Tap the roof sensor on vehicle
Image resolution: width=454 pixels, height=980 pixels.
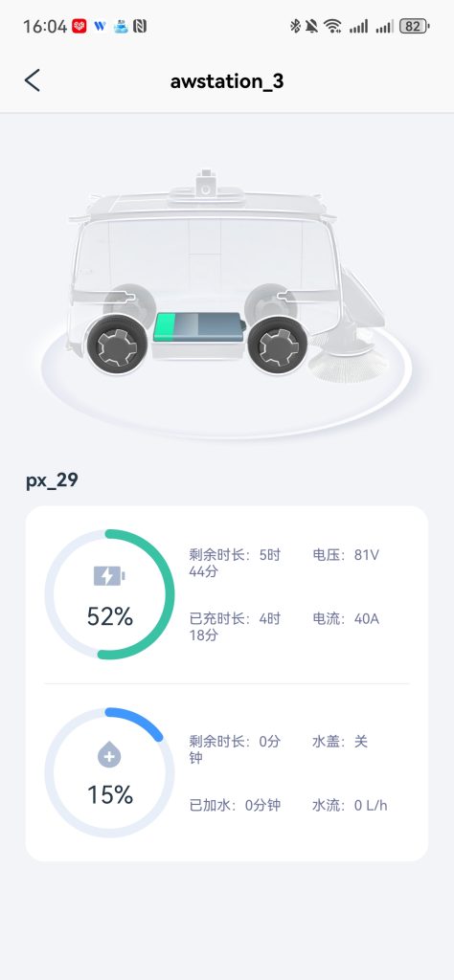tap(205, 182)
